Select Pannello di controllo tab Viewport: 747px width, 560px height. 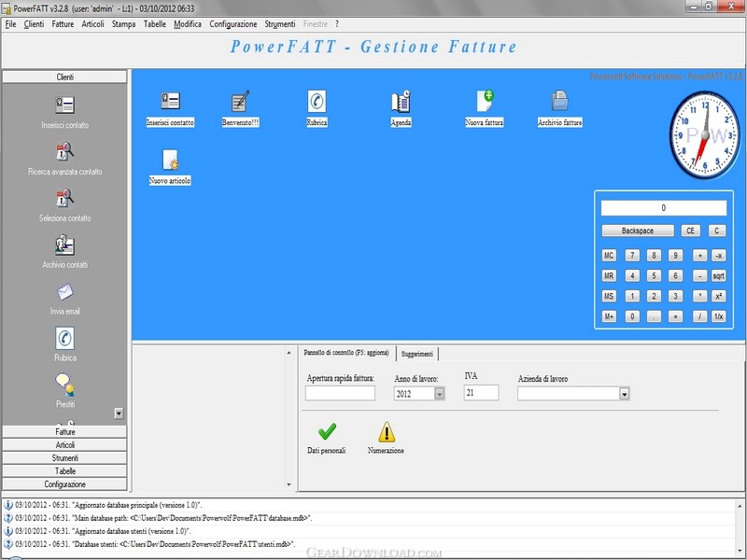point(346,353)
